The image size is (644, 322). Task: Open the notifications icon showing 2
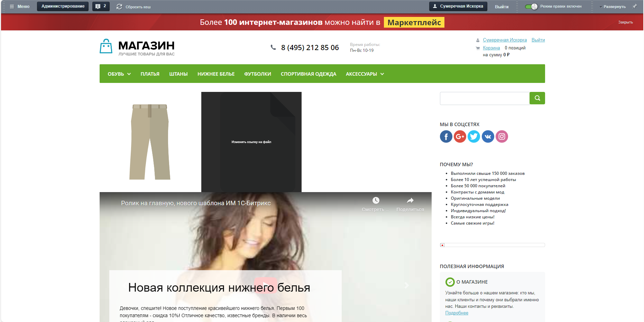point(101,6)
